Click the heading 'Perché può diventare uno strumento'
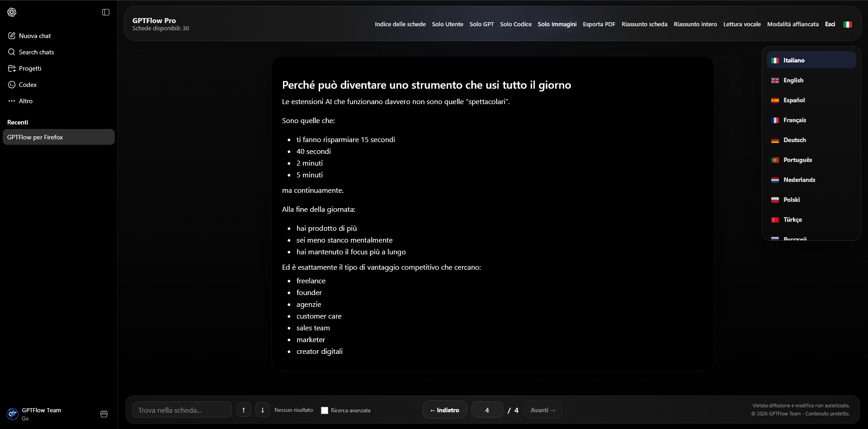Screen dimensions: 868x429 [426, 85]
